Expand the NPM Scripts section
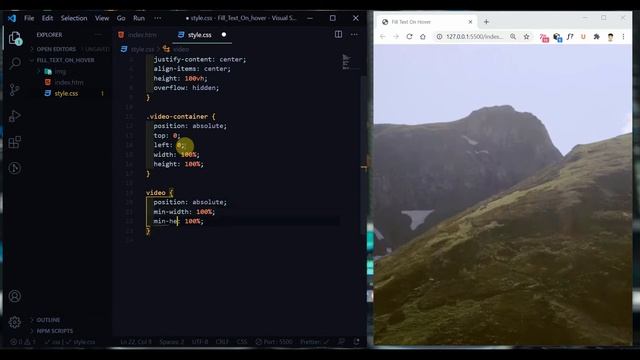 [55, 331]
